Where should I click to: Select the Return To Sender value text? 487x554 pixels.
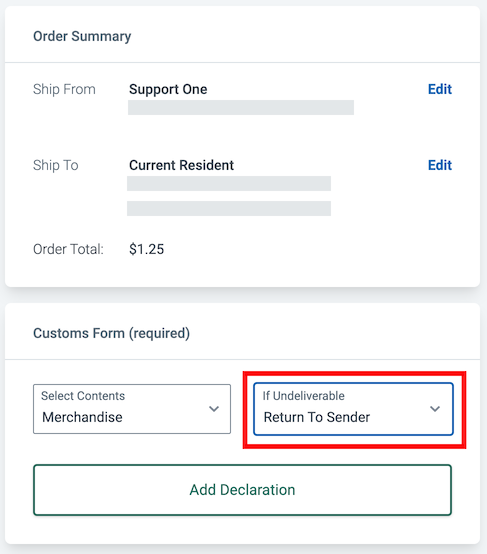(x=317, y=417)
